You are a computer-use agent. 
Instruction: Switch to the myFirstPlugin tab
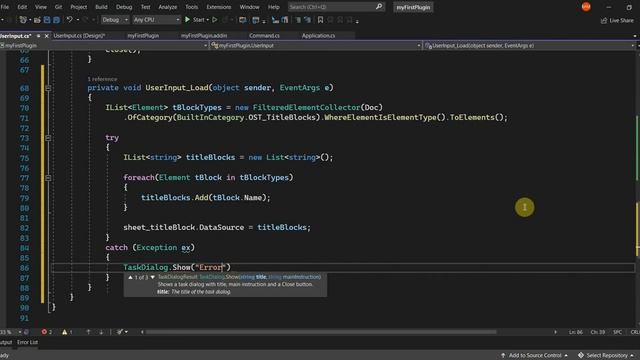click(143, 36)
